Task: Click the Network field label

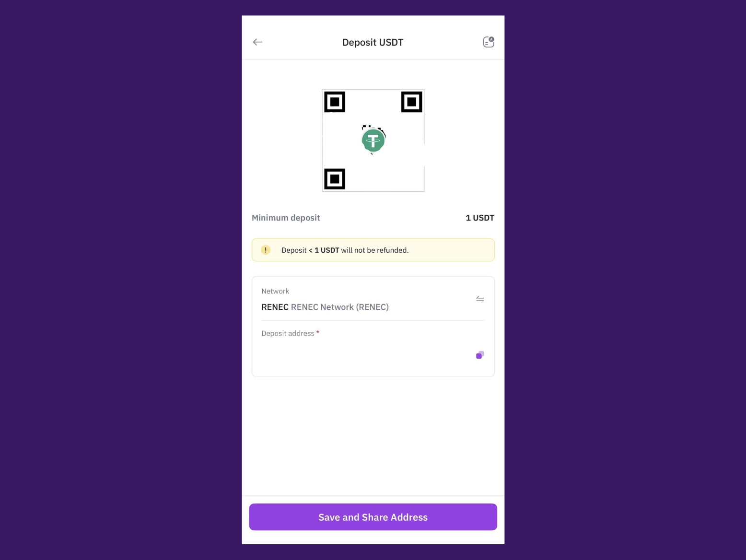Action: click(275, 291)
